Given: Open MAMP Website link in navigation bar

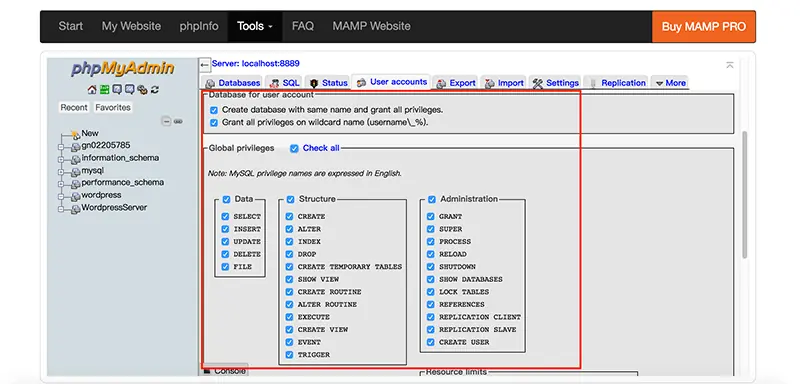Looking at the screenshot, I should coord(371,26).
